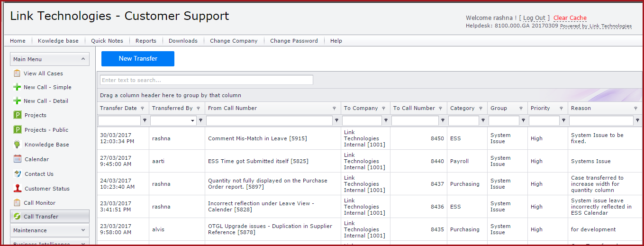Click the OTGL Upgrade issues call cell
644x246 pixels.
click(x=273, y=229)
